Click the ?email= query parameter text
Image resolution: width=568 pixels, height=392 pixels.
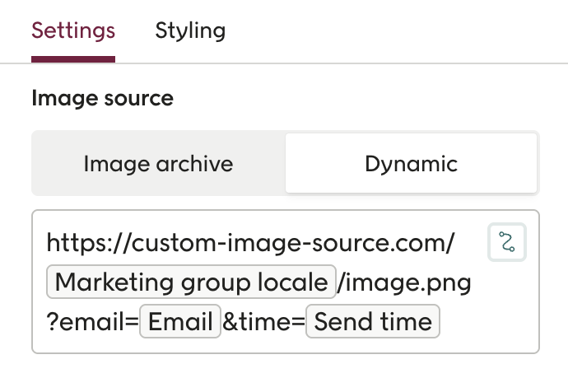click(93, 322)
